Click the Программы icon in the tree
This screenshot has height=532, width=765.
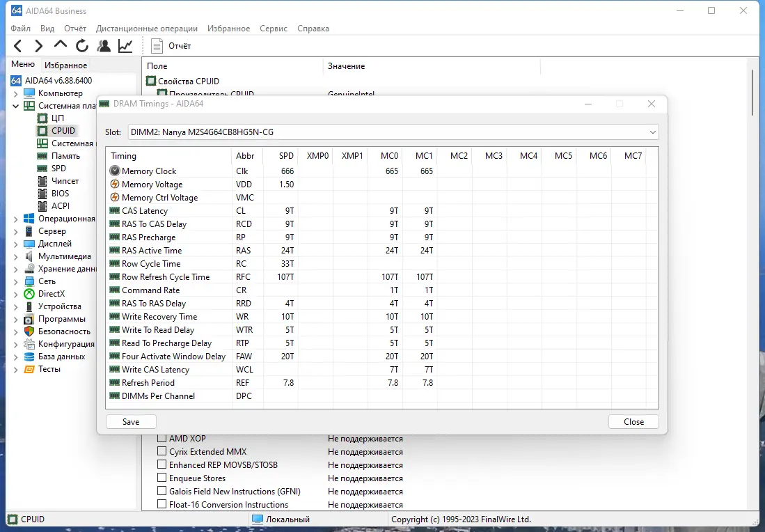click(29, 319)
